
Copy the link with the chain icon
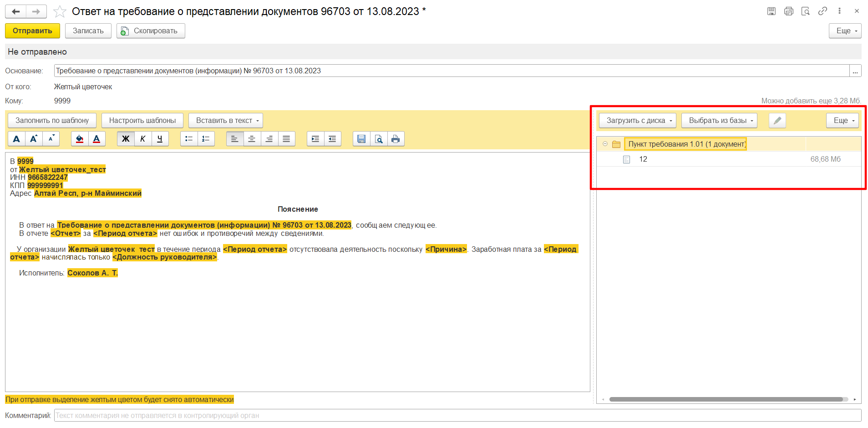coord(822,11)
